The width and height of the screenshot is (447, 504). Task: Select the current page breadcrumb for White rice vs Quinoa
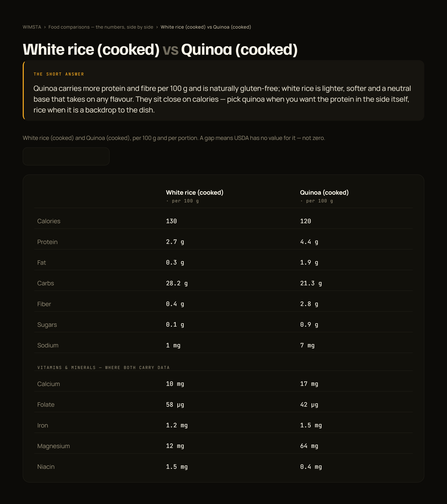click(x=206, y=27)
